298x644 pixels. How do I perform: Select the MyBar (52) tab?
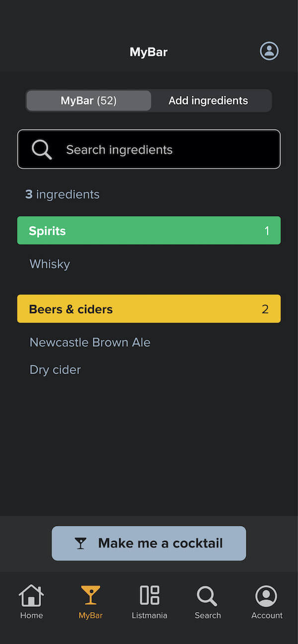tap(88, 100)
